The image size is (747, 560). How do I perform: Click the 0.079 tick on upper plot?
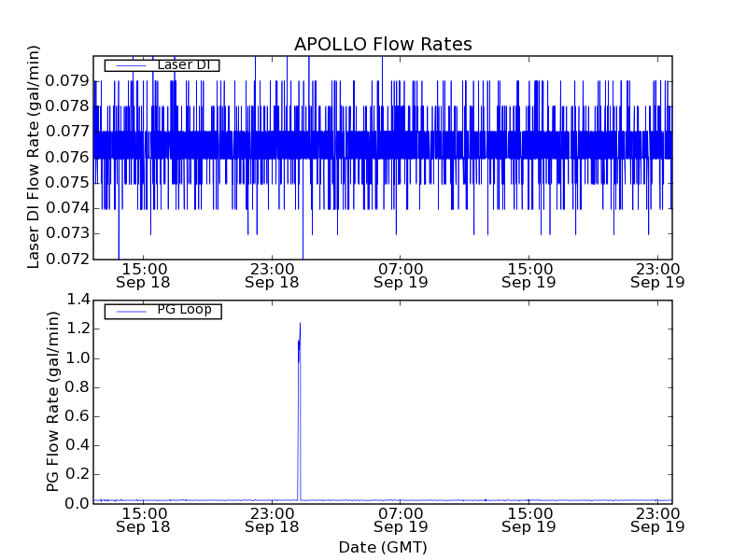click(68, 81)
